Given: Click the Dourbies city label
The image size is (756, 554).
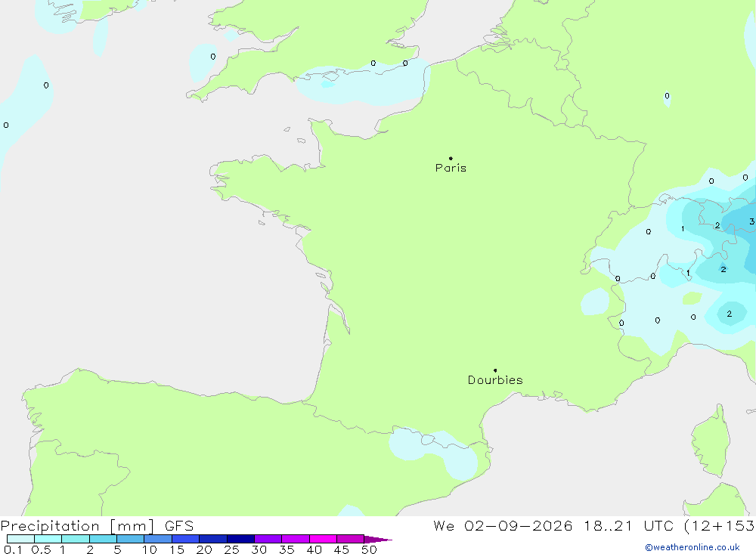Looking at the screenshot, I should 495,380.
